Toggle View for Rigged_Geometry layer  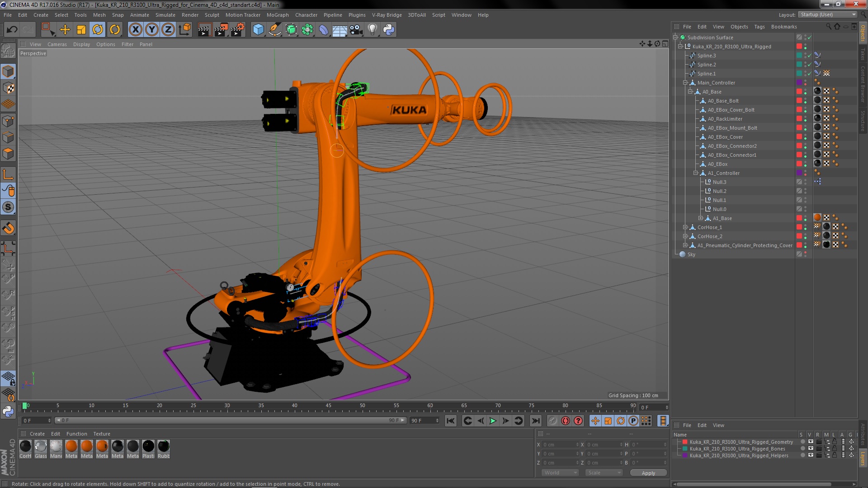[x=811, y=442]
